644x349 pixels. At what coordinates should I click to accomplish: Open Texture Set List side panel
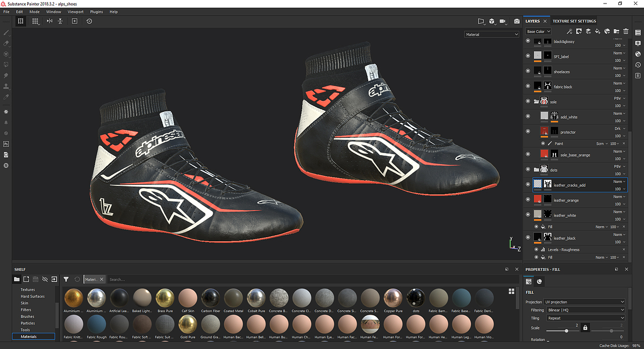tap(638, 33)
